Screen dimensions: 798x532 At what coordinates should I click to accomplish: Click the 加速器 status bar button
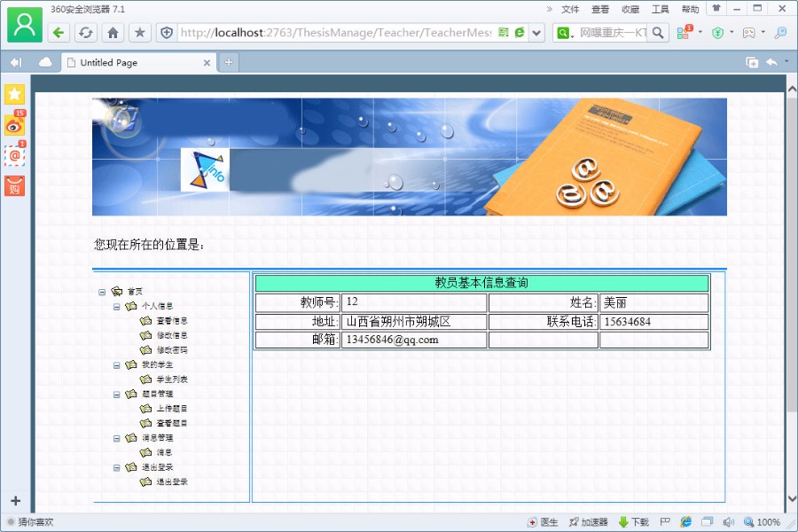coord(588,522)
